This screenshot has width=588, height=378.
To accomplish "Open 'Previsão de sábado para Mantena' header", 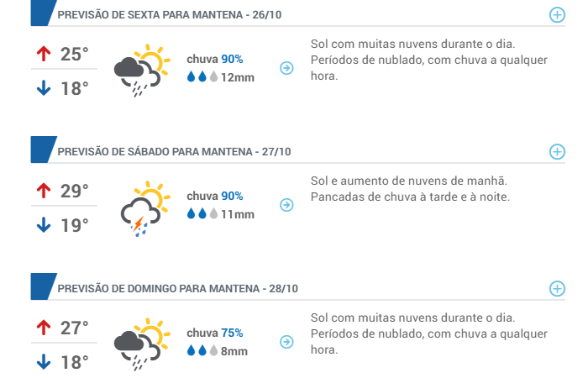I will point(174,152).
